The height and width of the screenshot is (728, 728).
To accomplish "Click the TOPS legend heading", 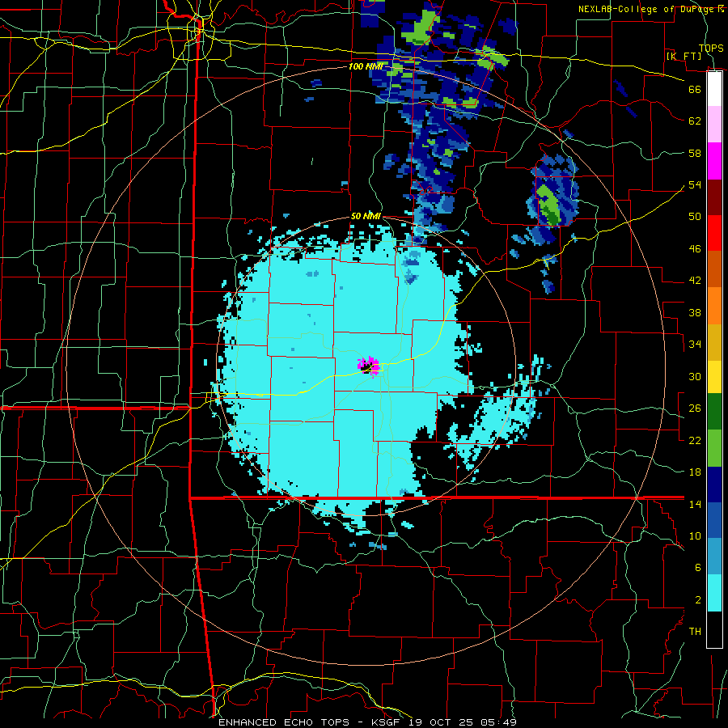I will pos(711,49).
